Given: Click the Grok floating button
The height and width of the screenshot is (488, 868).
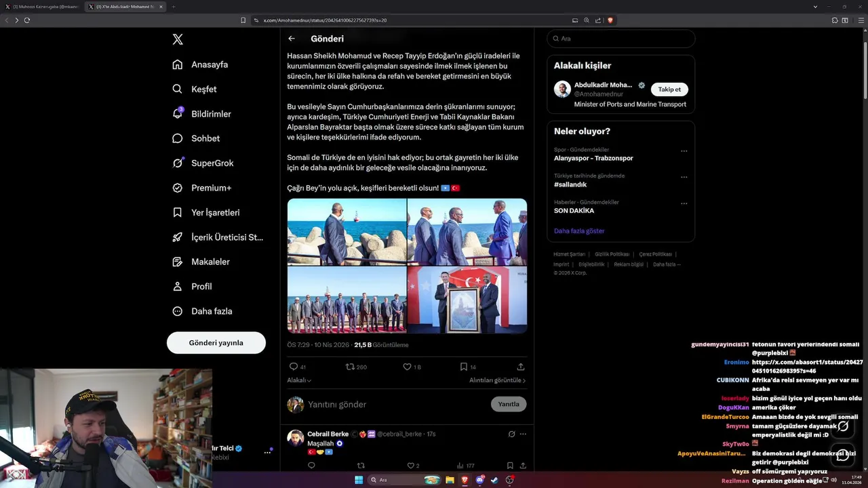Looking at the screenshot, I should 843,426.
